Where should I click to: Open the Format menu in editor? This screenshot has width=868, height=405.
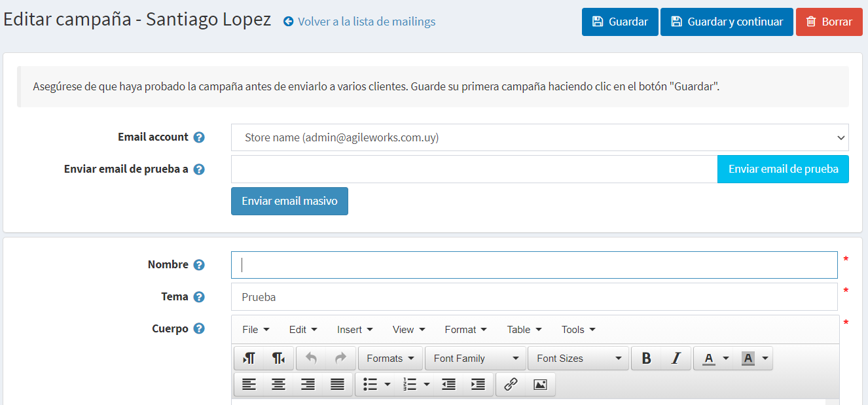coord(465,330)
